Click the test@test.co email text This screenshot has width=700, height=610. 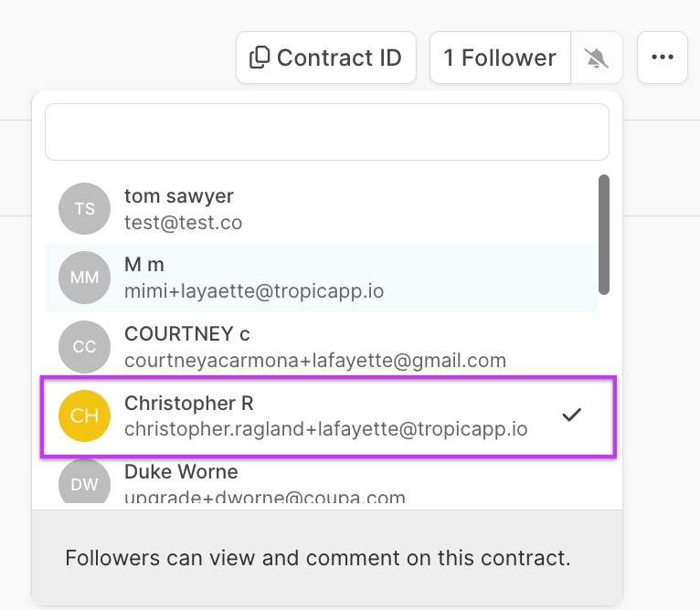(183, 222)
